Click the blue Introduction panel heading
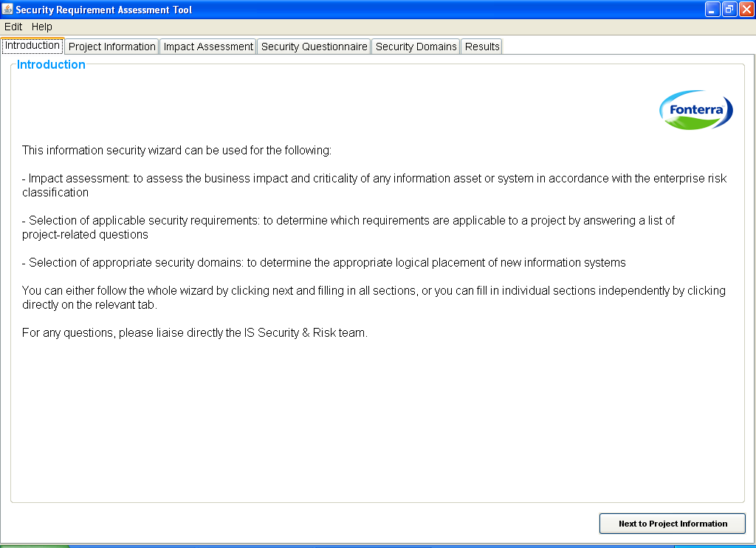The height and width of the screenshot is (548, 756). click(51, 65)
